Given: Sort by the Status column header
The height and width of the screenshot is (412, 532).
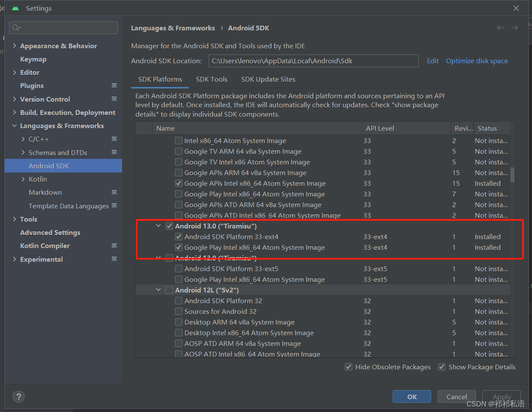Looking at the screenshot, I should [x=491, y=128].
